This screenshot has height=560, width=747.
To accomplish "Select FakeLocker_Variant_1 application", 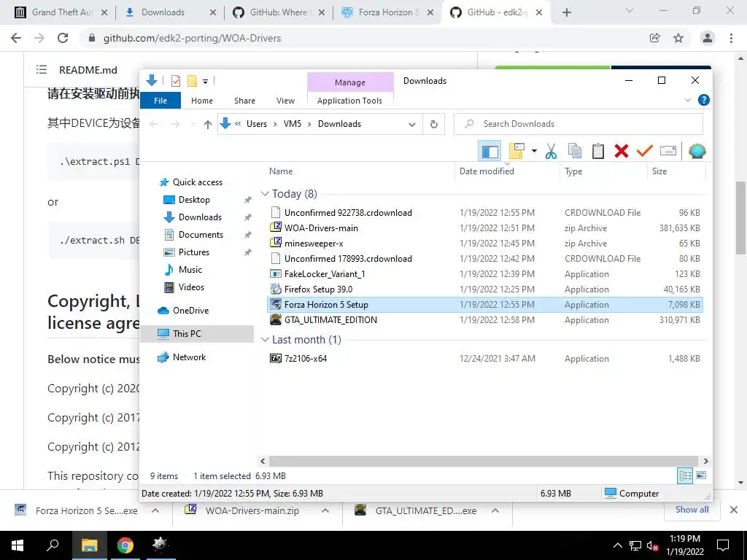I will click(x=485, y=274).
